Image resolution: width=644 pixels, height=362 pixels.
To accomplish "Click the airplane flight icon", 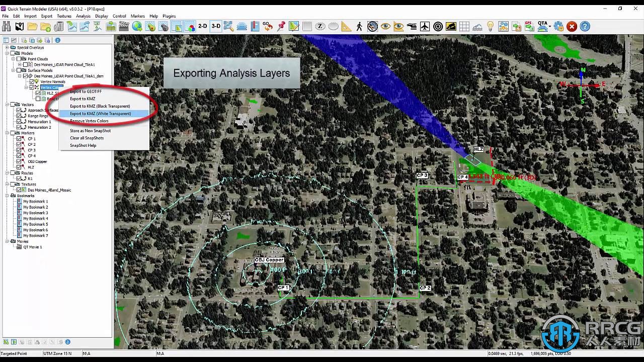I will pyautogui.click(x=425, y=26).
